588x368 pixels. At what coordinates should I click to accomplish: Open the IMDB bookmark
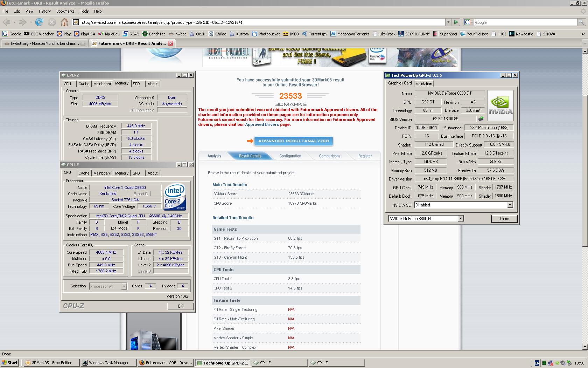tap(291, 34)
